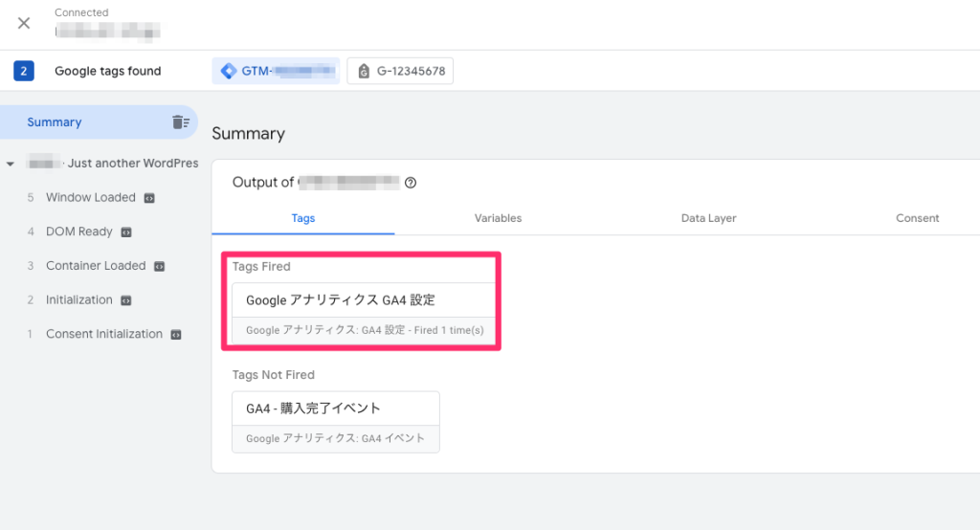Click the code icon next to Initialization
Image resolution: width=980 pixels, height=530 pixels.
pyautogui.click(x=126, y=300)
